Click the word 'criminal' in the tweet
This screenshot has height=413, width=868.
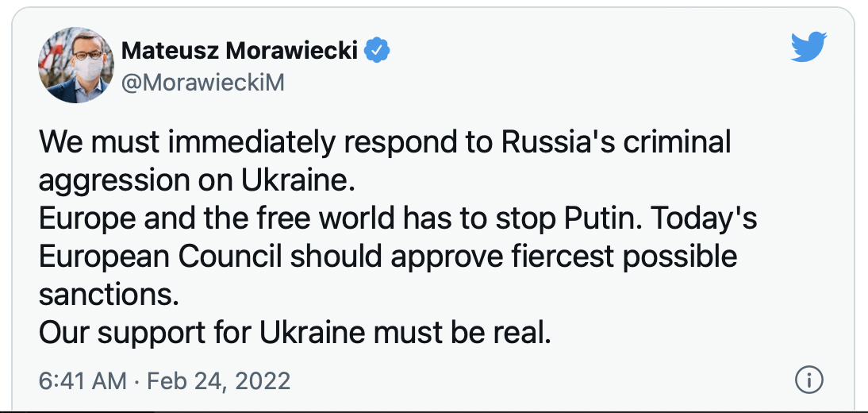677,143
